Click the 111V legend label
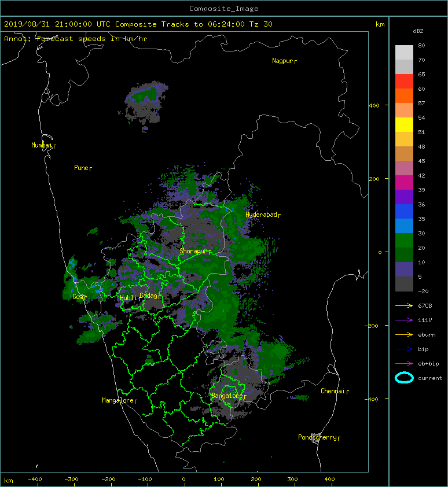 (425, 320)
